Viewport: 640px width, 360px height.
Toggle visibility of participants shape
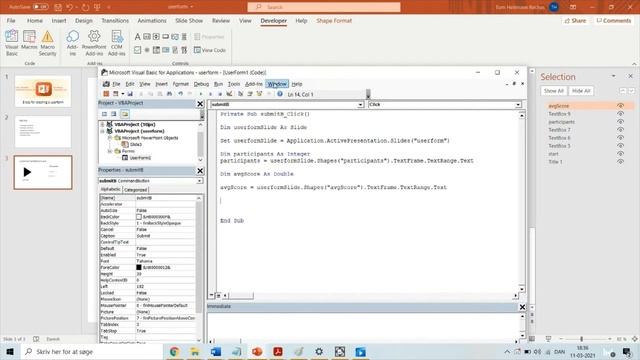point(620,122)
